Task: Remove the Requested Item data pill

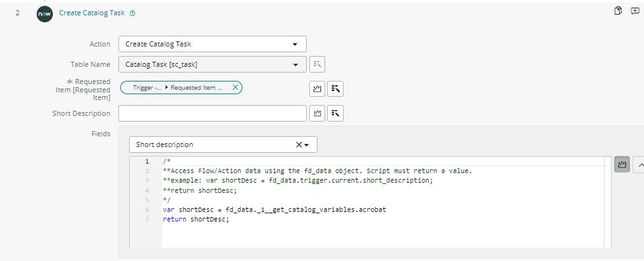Action: [x=235, y=88]
